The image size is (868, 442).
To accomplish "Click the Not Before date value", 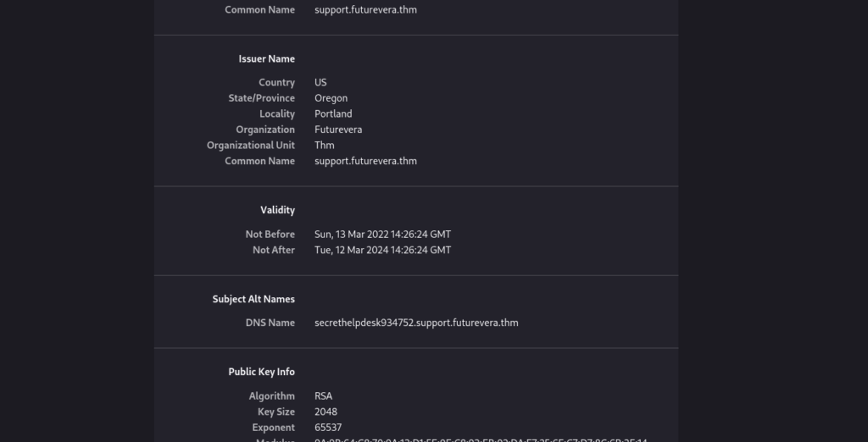I will pos(382,235).
